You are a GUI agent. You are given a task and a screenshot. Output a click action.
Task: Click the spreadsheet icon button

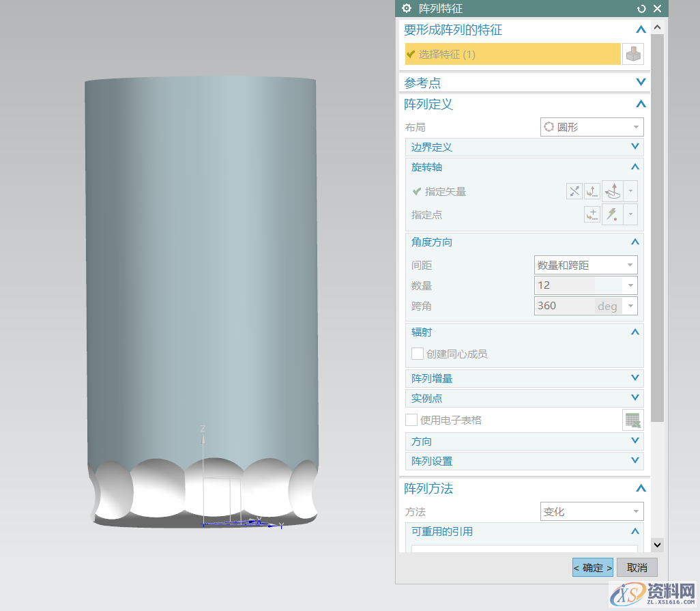tap(632, 421)
